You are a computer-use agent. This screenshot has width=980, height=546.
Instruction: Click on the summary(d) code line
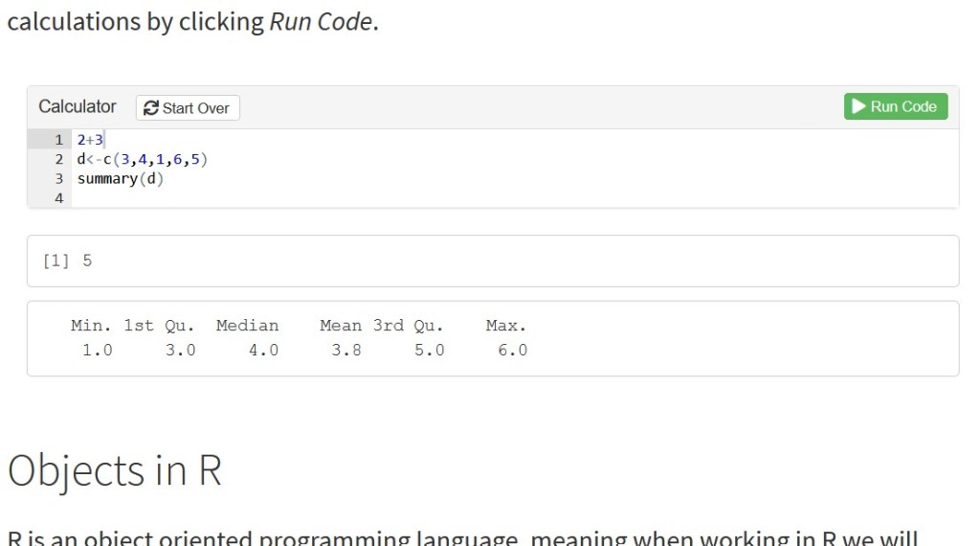pyautogui.click(x=121, y=179)
